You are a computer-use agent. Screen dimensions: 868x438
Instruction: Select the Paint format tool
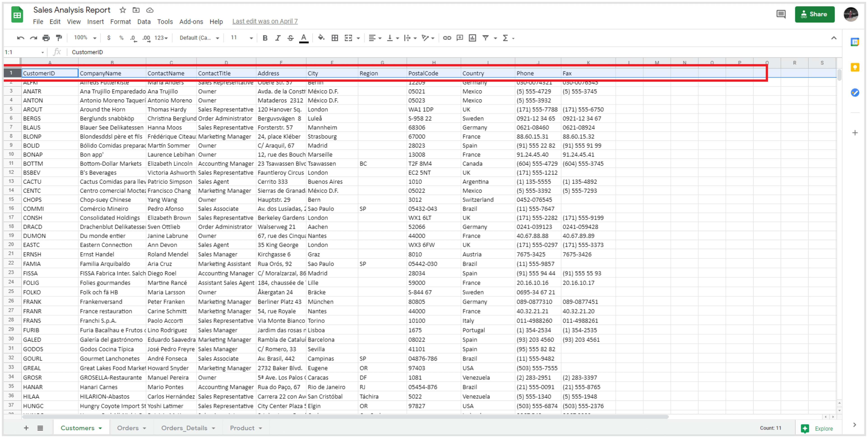coord(59,38)
